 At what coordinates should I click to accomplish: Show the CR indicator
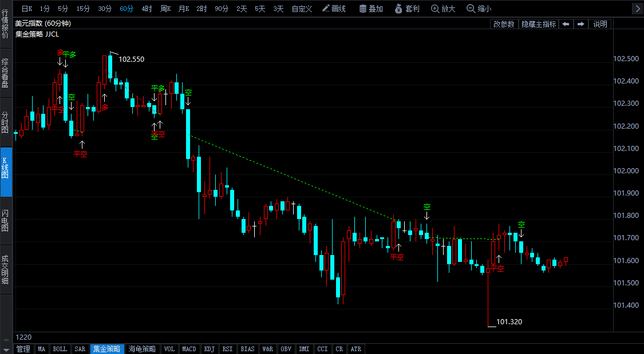point(339,349)
